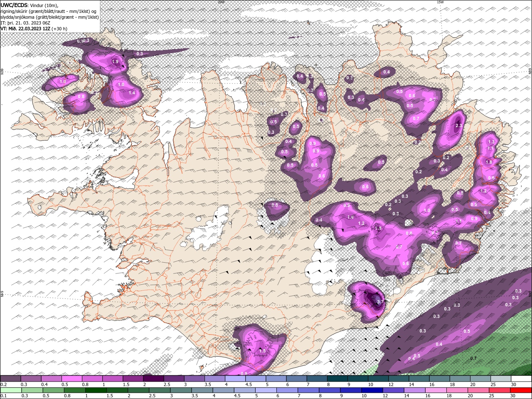The width and height of the screenshot is (532, 399).
Task: Click the '2.5' label in the upper legend row
Action: click(167, 384)
